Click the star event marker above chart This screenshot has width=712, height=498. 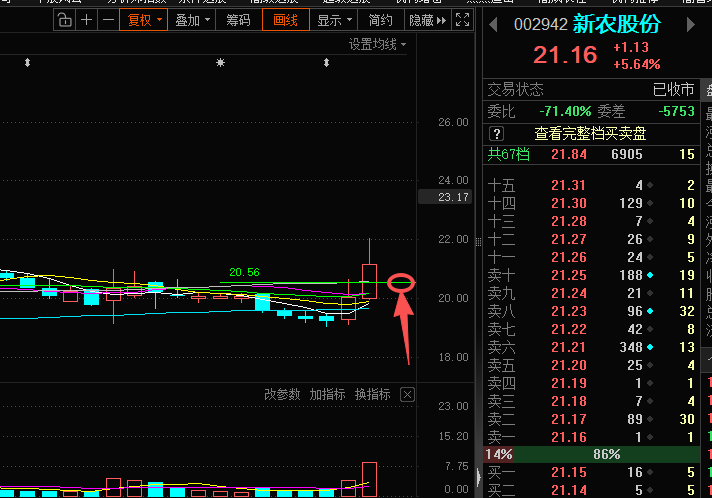(x=220, y=63)
